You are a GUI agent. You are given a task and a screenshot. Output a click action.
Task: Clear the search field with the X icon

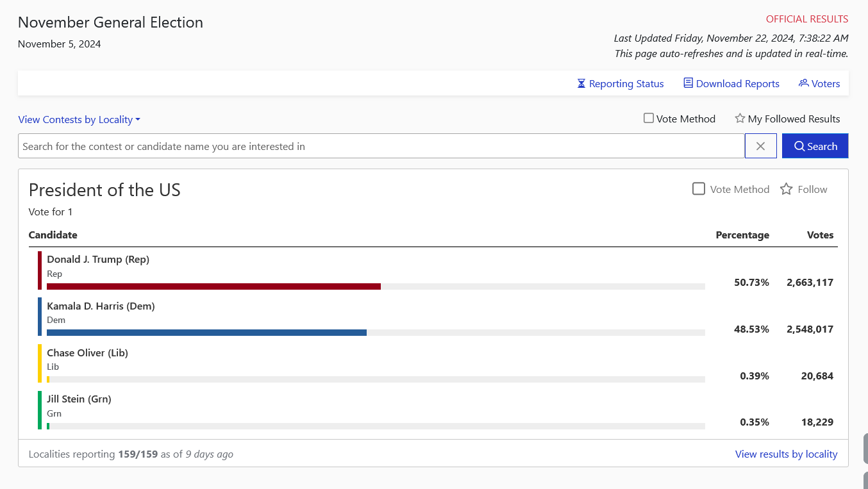pos(760,146)
